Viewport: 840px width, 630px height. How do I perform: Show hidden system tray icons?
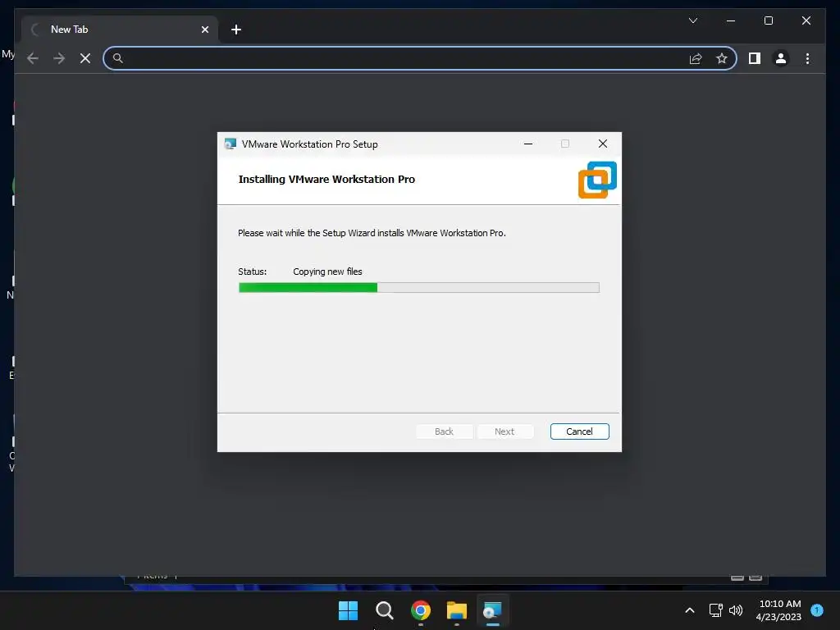pos(690,610)
